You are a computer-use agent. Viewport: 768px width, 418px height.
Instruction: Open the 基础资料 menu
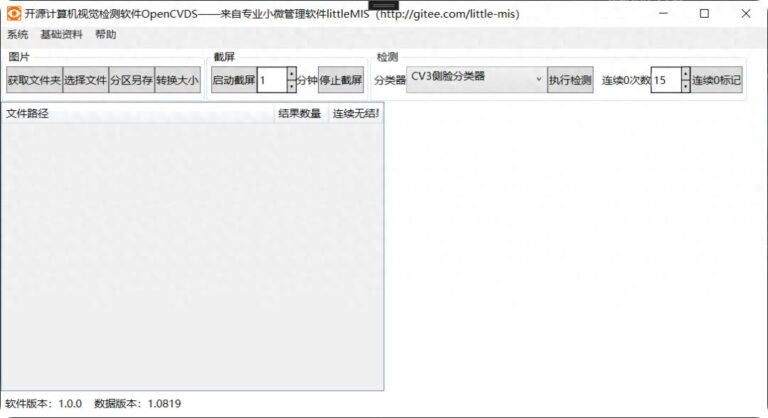point(61,34)
